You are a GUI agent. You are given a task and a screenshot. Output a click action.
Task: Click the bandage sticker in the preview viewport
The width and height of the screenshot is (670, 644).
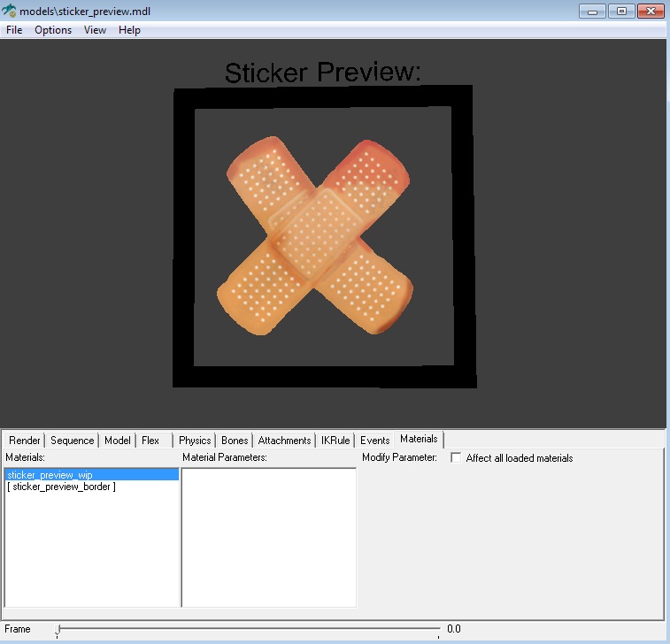point(315,235)
